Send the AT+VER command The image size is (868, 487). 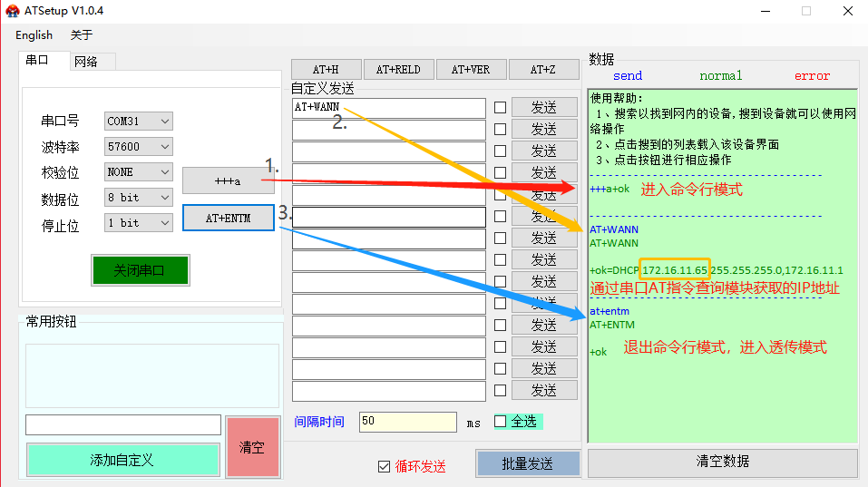[x=471, y=70]
